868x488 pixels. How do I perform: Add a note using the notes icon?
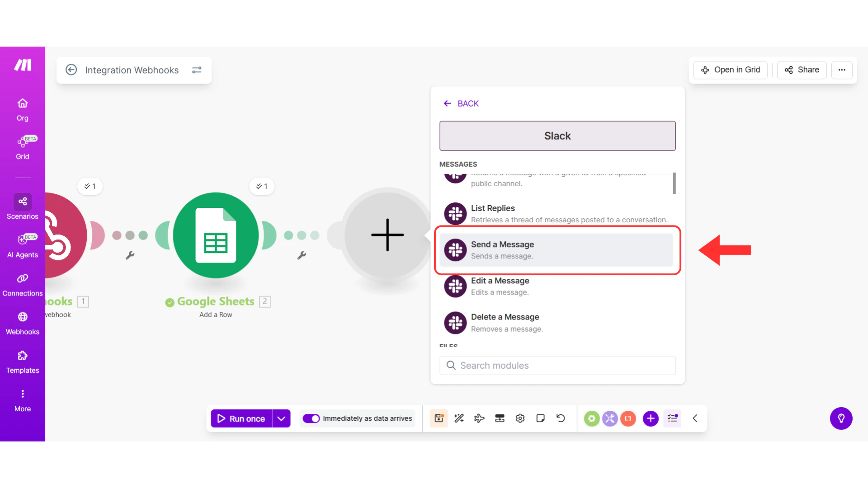540,418
